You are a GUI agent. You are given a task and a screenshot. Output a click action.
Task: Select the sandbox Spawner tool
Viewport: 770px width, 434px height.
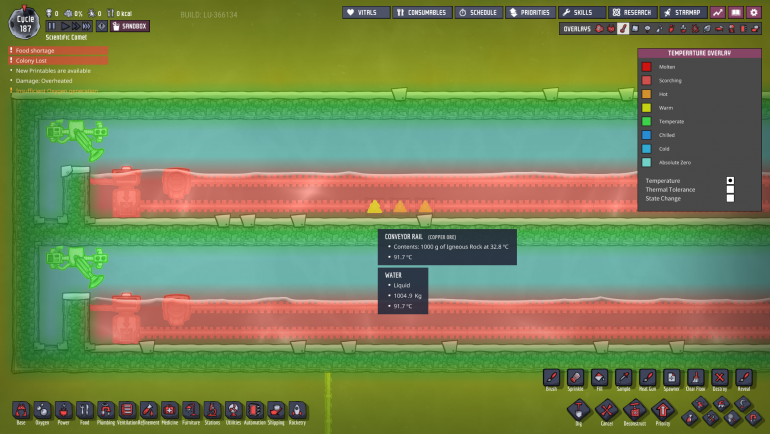click(671, 378)
